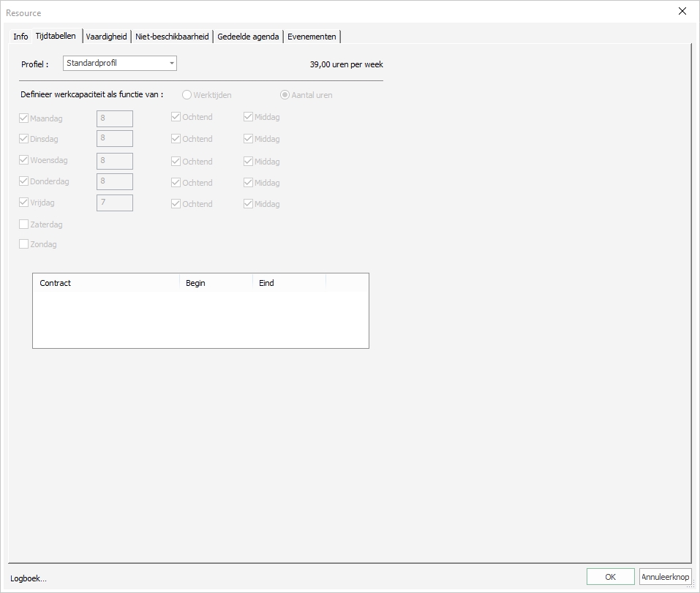Open the Evenementen tab

(x=312, y=36)
